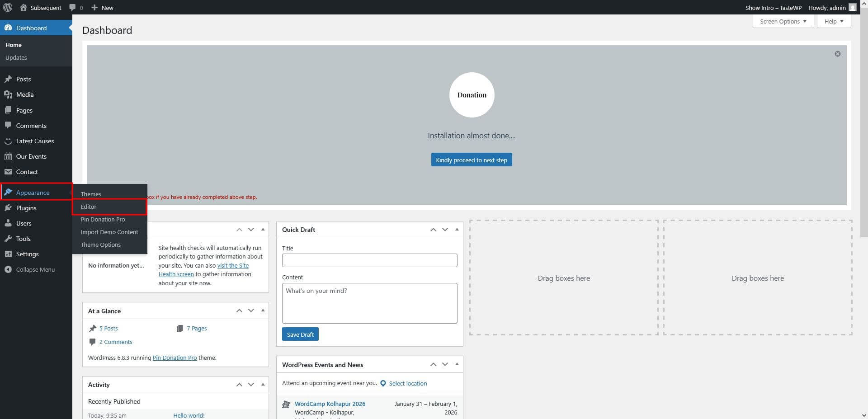Dismiss the Donation installation notice panel
The width and height of the screenshot is (868, 419).
coord(837,54)
